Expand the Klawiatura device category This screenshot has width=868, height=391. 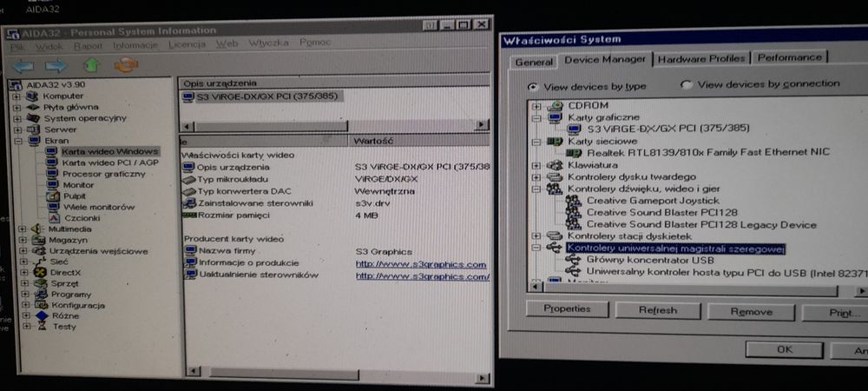[x=536, y=165]
